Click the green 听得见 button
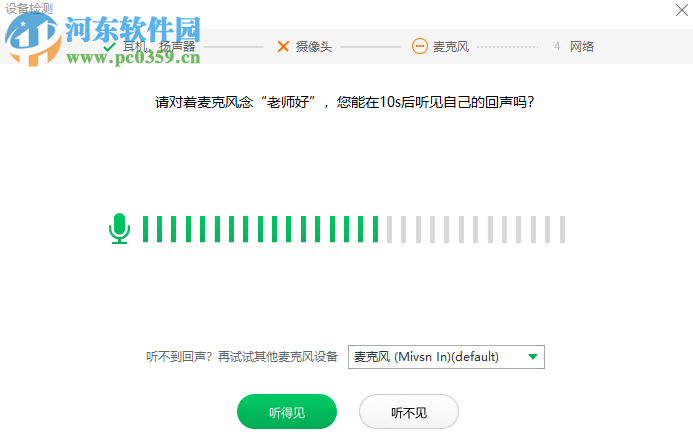The height and width of the screenshot is (447, 693). click(x=287, y=412)
